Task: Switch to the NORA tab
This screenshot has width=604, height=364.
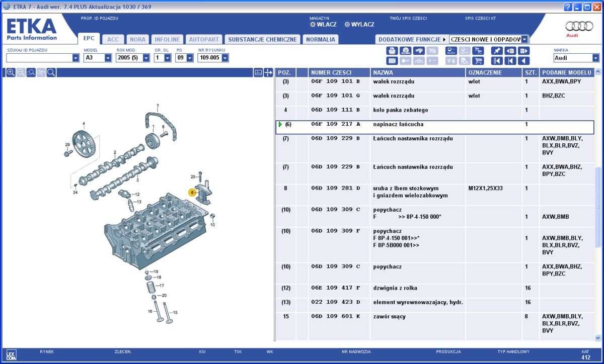Action: click(x=137, y=39)
